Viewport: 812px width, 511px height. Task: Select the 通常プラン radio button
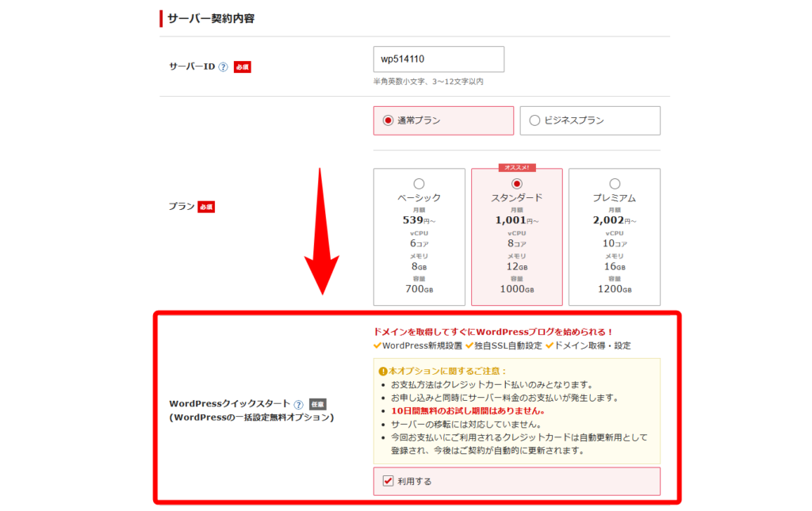[388, 120]
